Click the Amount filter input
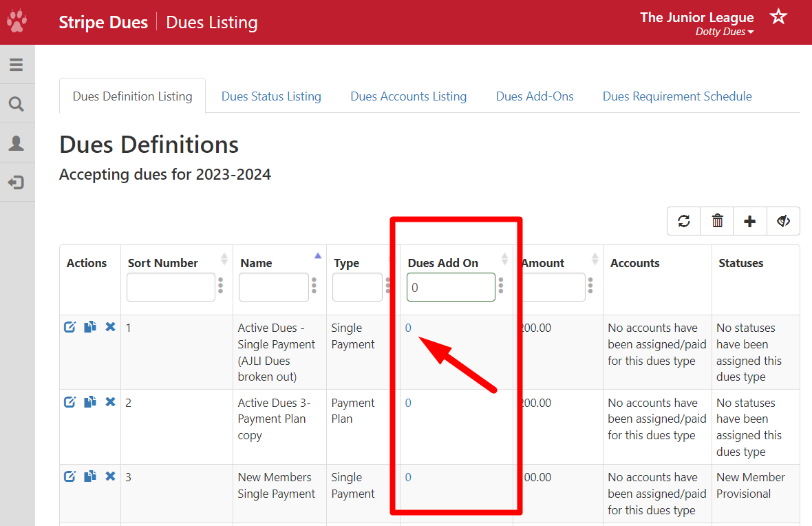Image resolution: width=812 pixels, height=526 pixels. point(553,287)
